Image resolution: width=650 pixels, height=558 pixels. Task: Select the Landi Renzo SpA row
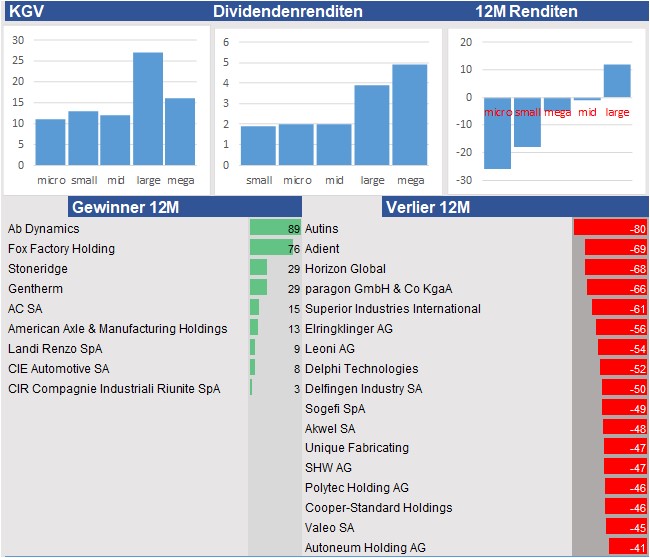click(153, 349)
